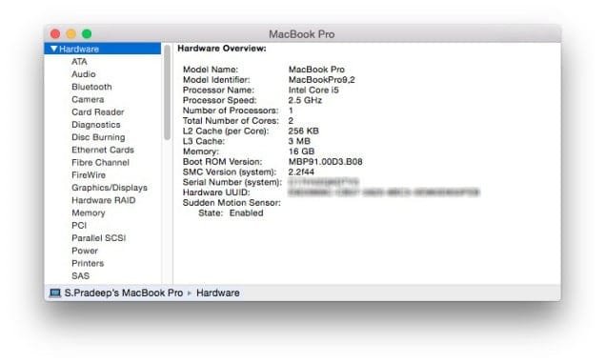Click the Hardware UUID label

(x=216, y=192)
